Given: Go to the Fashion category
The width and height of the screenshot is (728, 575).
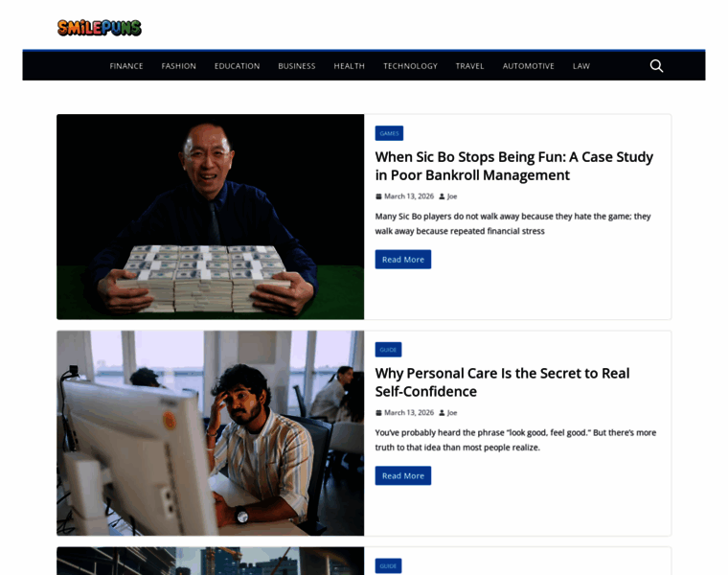Looking at the screenshot, I should (179, 66).
